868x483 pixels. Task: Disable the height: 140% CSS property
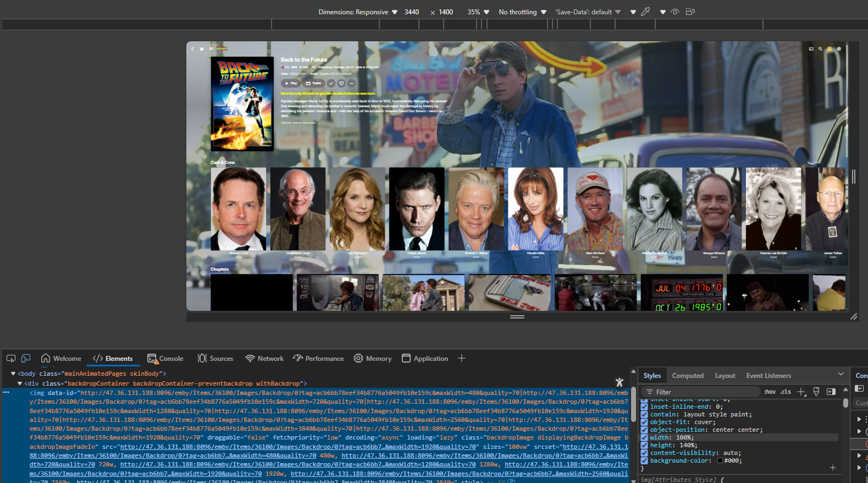coord(644,445)
